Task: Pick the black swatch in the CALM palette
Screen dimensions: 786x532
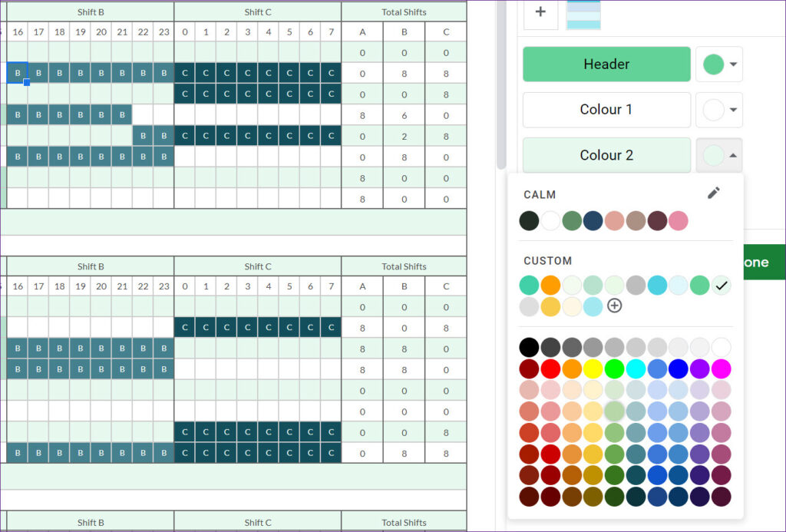Action: pyautogui.click(x=529, y=220)
